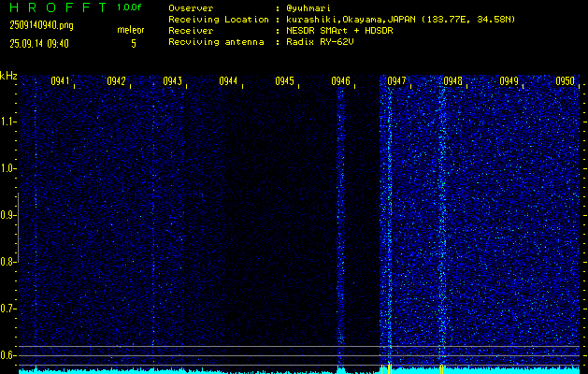Image resolution: width=588 pixels, height=374 pixels.
Task: Click the file name 2509140940.png
Action: [42, 25]
